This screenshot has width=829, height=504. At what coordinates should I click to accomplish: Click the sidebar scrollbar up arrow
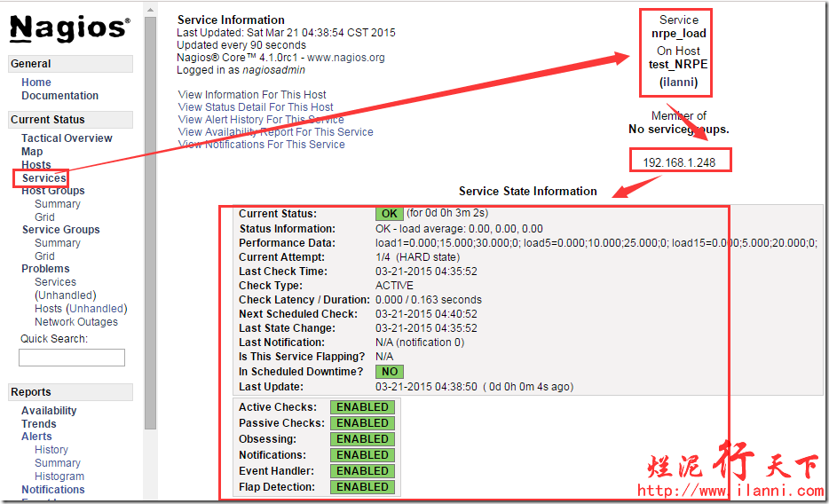click(x=150, y=10)
